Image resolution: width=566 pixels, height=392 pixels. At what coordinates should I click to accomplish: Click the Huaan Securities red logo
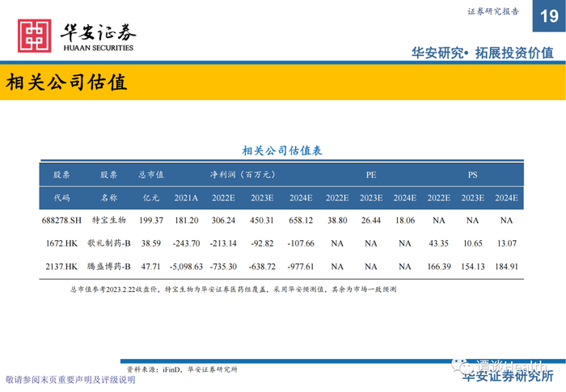34,36
